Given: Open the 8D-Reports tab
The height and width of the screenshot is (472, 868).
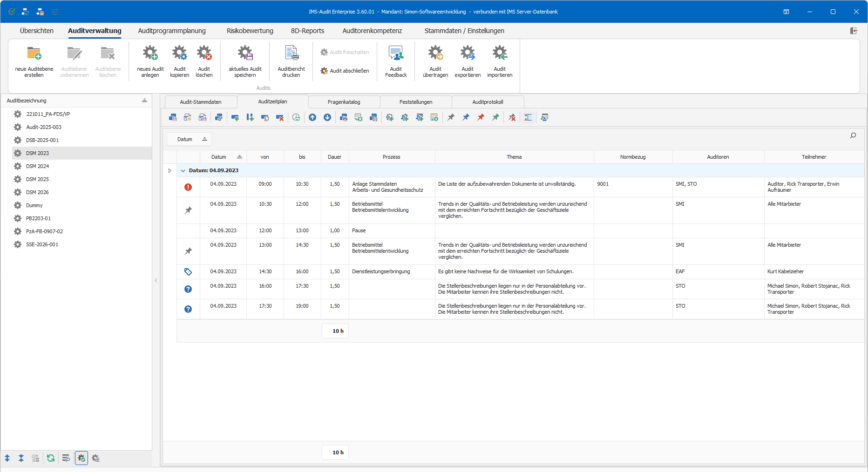Looking at the screenshot, I should (307, 31).
